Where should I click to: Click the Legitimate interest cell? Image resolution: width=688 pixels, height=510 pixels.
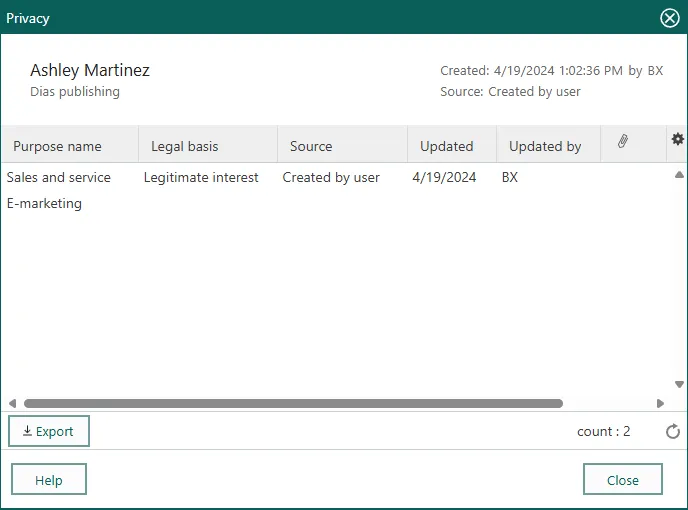tap(201, 177)
